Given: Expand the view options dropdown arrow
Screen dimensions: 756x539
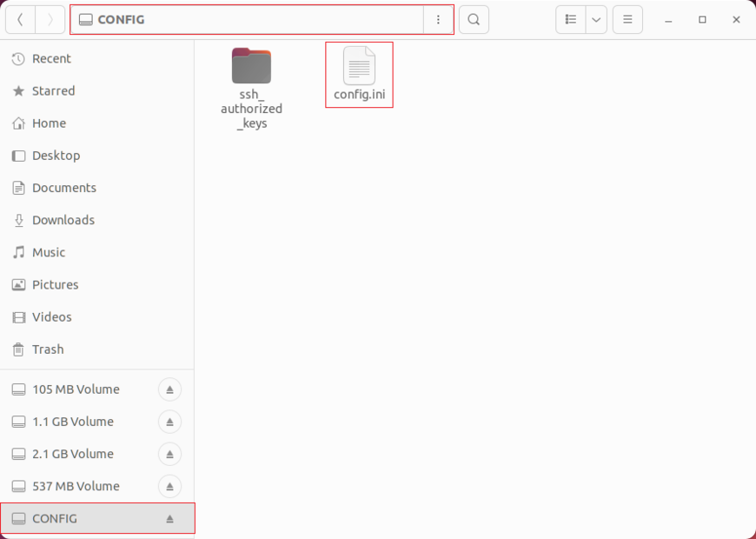Looking at the screenshot, I should tap(596, 19).
